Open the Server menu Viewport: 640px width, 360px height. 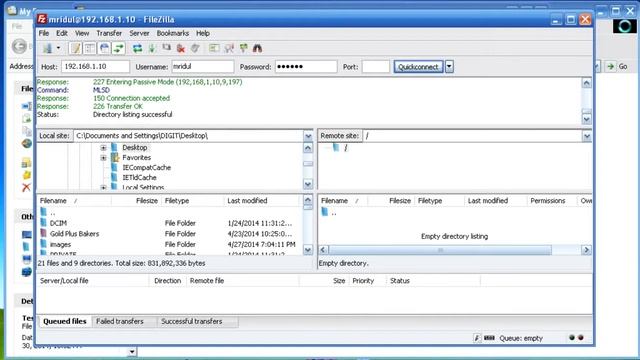point(139,33)
